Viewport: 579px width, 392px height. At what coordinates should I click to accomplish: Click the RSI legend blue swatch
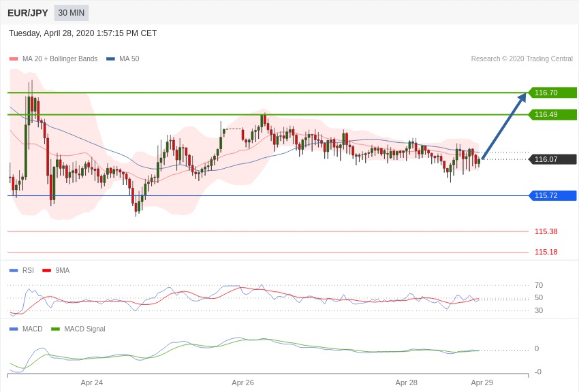point(14,270)
